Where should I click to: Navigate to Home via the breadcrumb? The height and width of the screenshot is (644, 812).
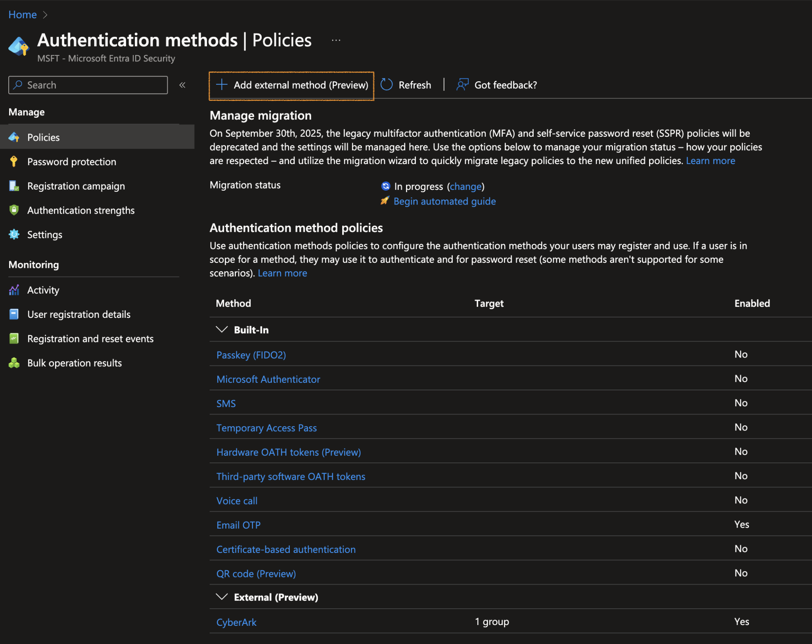22,14
